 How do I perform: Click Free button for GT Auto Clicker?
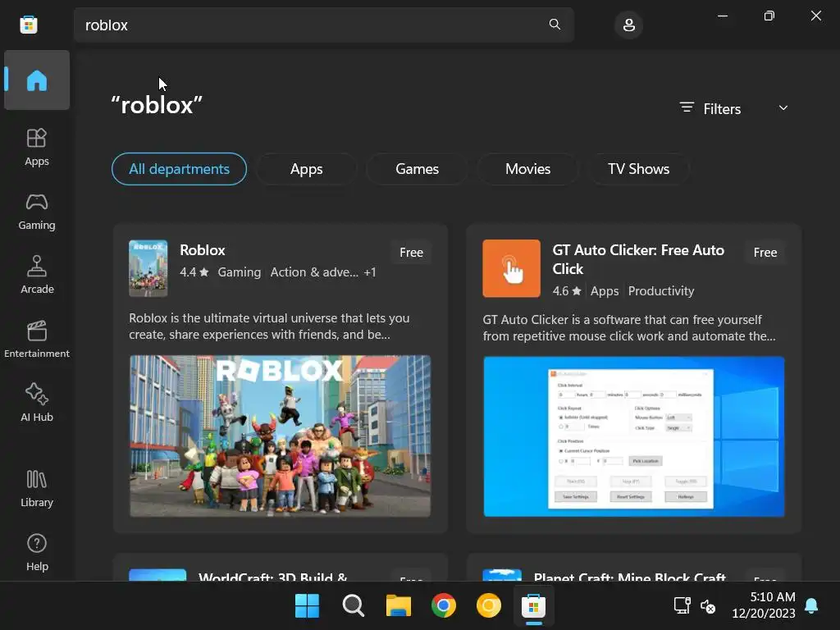tap(765, 253)
